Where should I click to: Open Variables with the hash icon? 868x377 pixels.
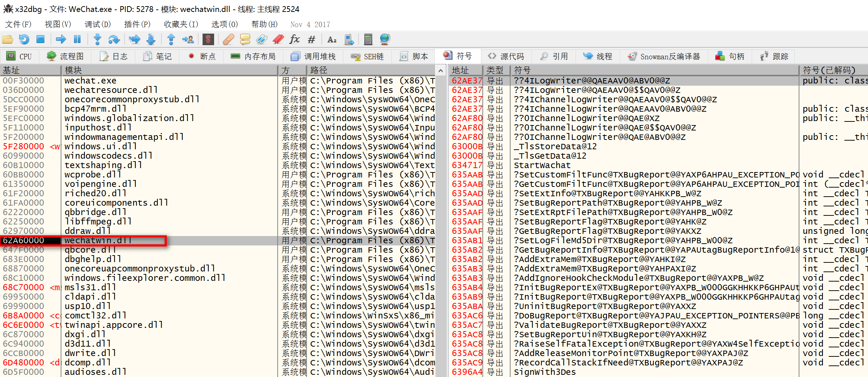(x=312, y=39)
